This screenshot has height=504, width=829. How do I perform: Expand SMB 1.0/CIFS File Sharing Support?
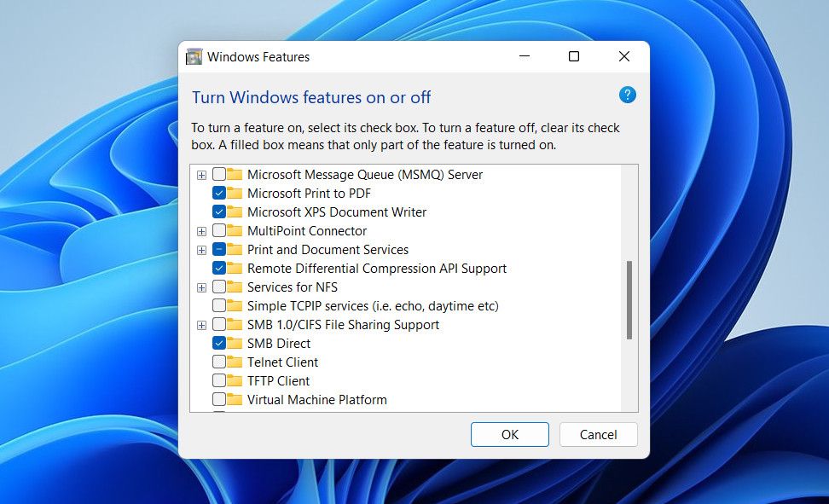tap(201, 324)
